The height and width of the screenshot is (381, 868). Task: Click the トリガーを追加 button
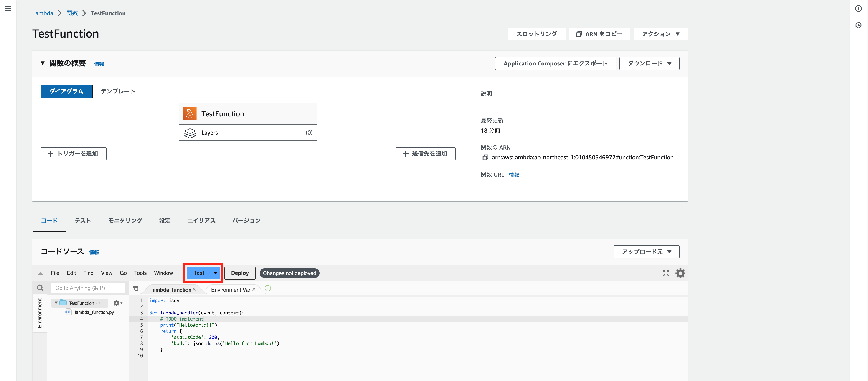[74, 153]
